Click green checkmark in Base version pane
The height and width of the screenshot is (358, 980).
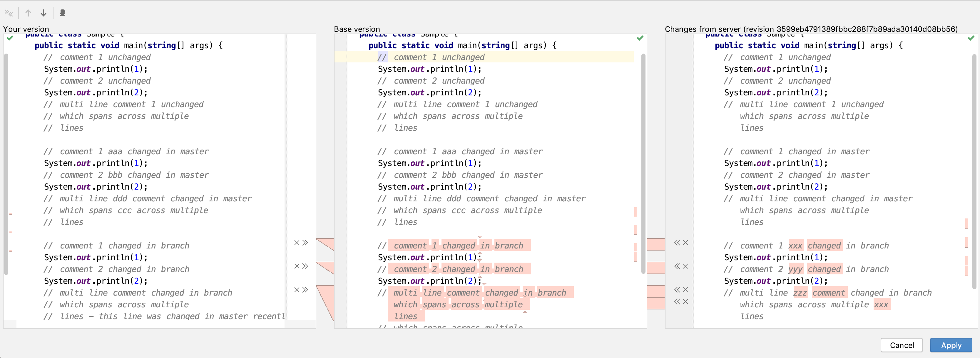(x=640, y=38)
